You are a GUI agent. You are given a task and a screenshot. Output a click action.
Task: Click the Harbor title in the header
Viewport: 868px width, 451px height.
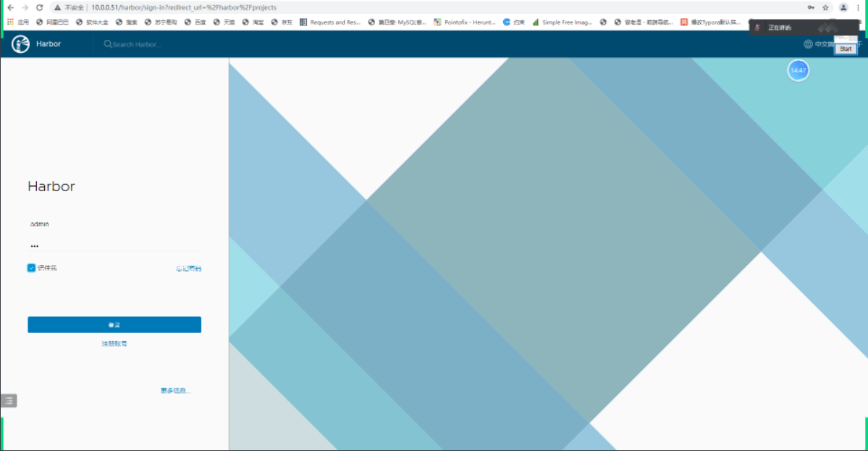click(x=49, y=43)
